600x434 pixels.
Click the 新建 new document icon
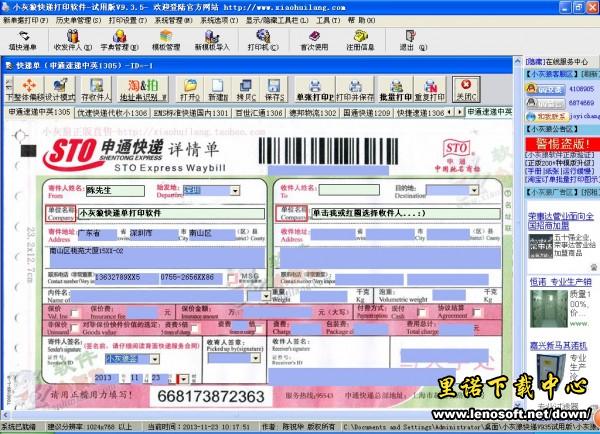(218, 89)
